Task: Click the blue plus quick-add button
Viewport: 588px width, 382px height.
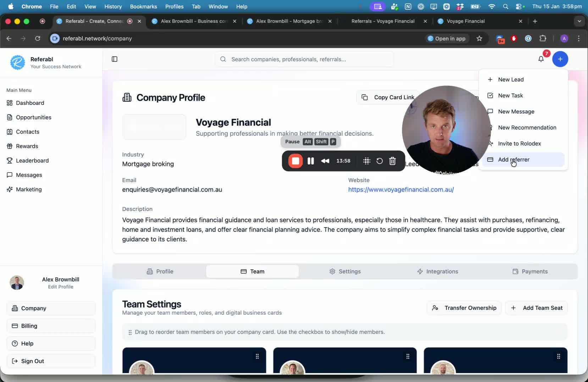Action: pyautogui.click(x=560, y=59)
